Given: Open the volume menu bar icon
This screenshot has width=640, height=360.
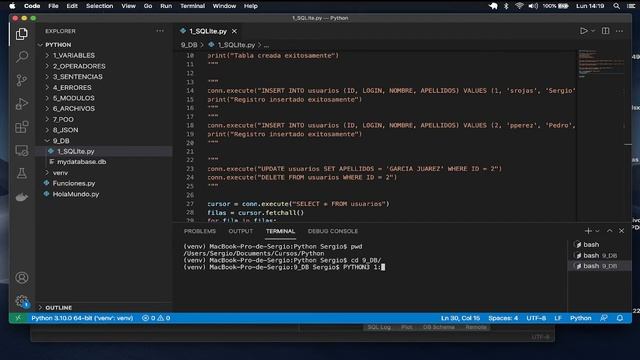Looking at the screenshot, I should 533,6.
